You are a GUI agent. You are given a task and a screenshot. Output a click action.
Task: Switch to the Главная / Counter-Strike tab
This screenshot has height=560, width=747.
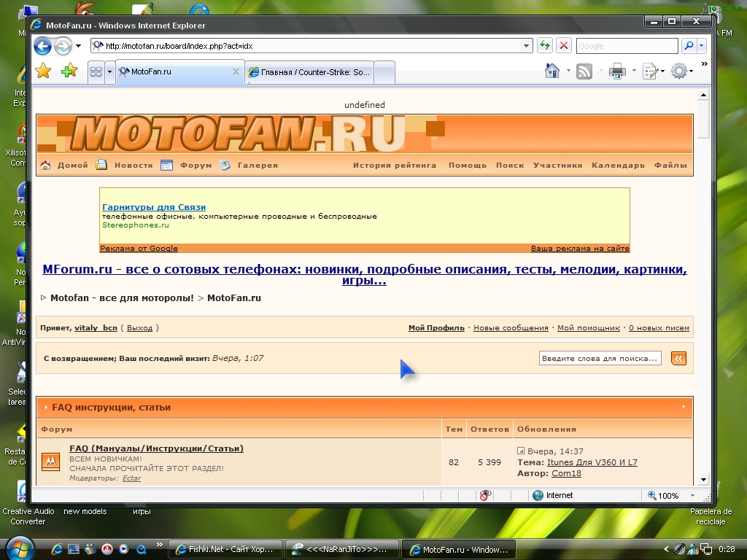point(309,72)
